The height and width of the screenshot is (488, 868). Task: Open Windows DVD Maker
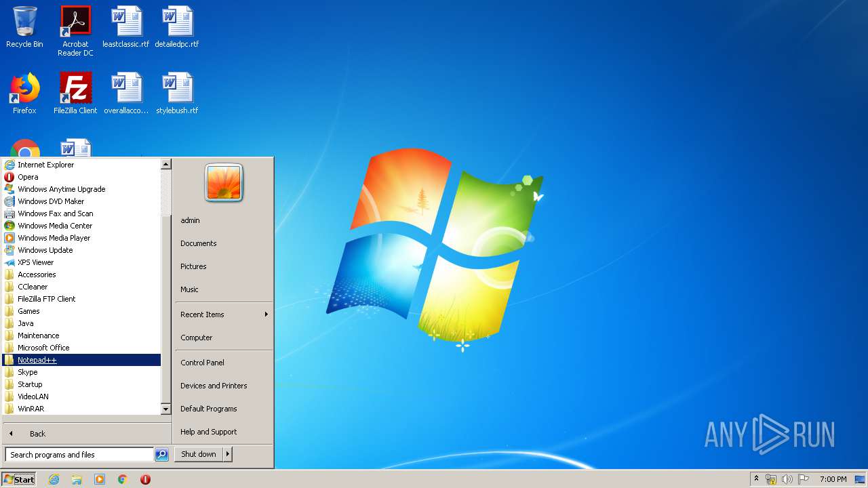81,201
